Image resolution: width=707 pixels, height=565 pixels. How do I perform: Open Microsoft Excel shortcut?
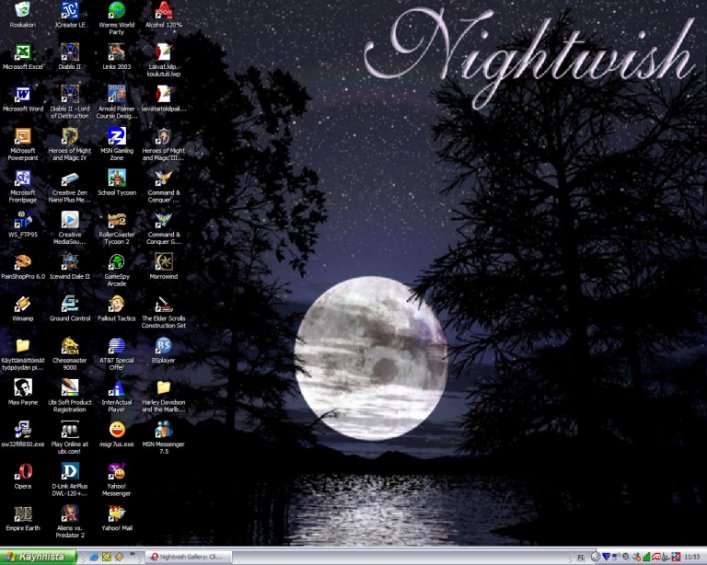23,52
